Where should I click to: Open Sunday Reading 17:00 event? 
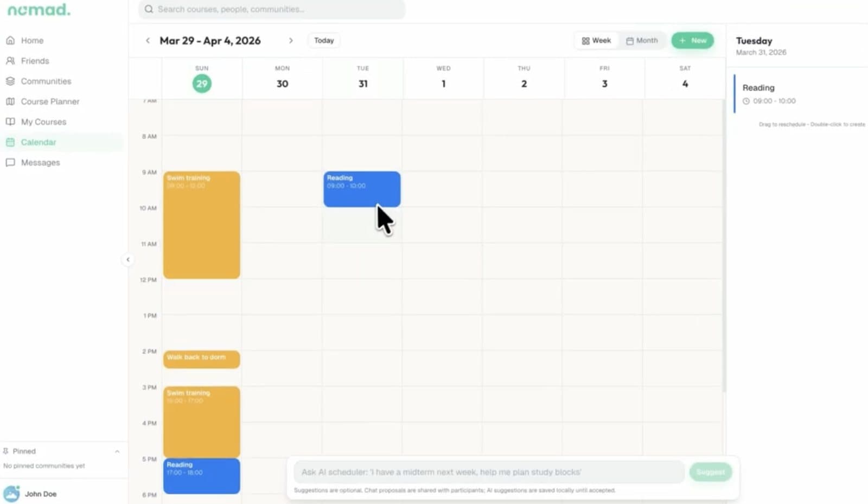[202, 476]
